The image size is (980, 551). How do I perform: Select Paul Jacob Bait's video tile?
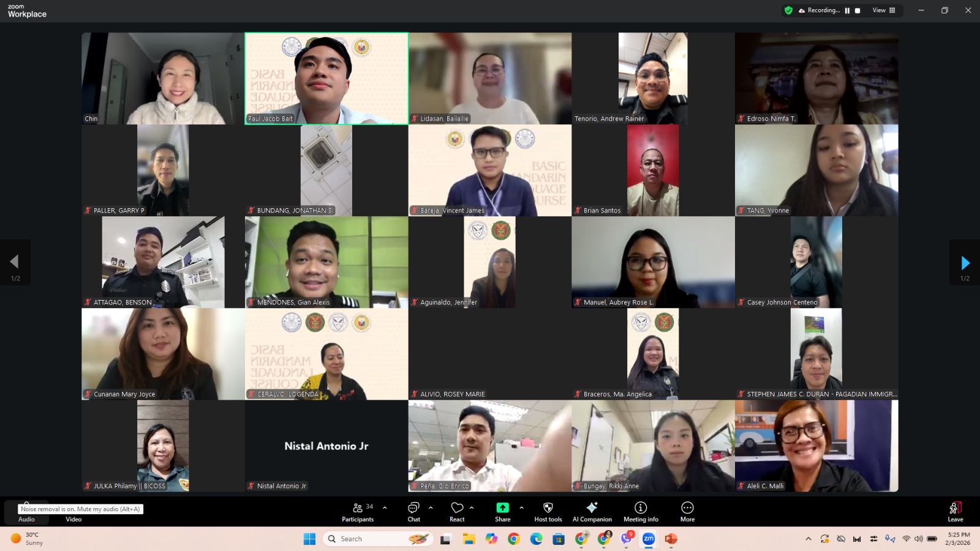(x=326, y=78)
